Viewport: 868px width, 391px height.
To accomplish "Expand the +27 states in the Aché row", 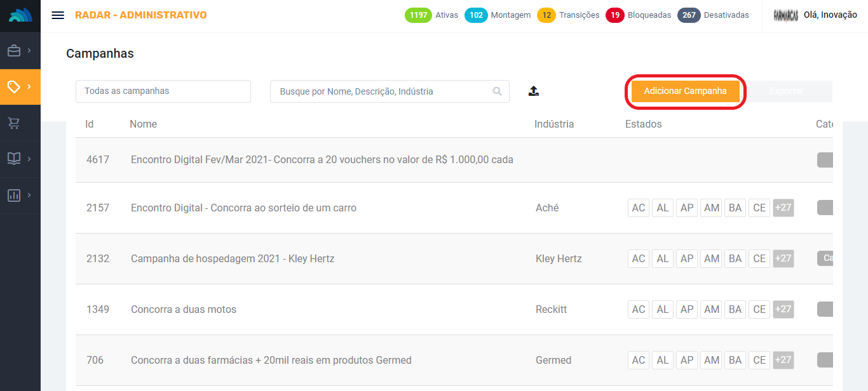I will pos(783,208).
